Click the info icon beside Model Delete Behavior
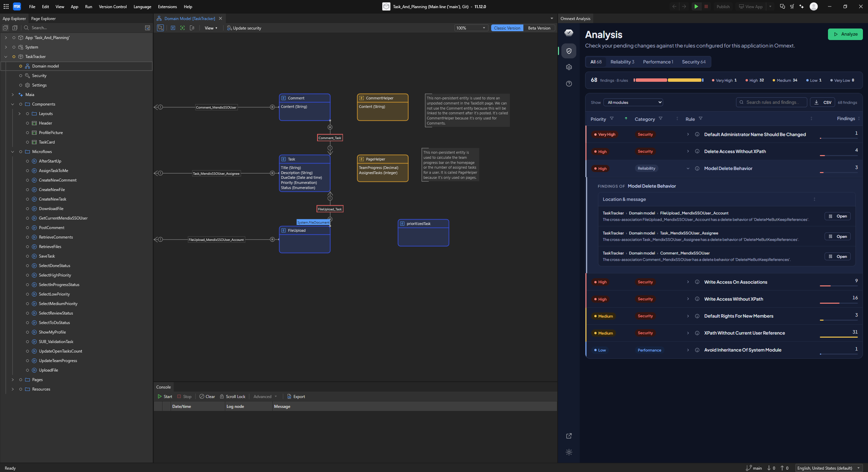The height and width of the screenshot is (472, 868). [x=697, y=169]
